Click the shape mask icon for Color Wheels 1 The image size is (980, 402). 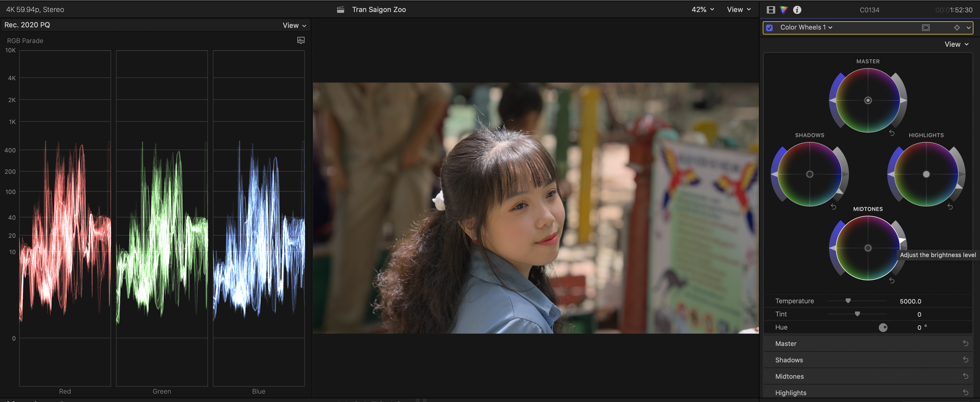pos(926,27)
